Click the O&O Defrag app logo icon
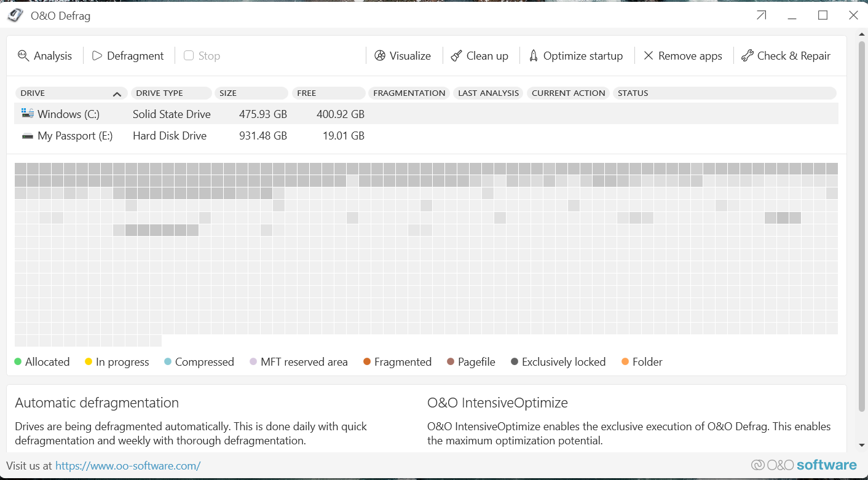Image resolution: width=868 pixels, height=480 pixels. [x=16, y=15]
